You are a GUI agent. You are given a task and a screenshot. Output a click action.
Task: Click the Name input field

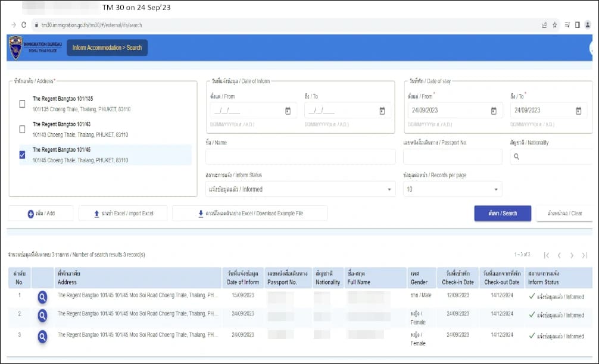(300, 156)
